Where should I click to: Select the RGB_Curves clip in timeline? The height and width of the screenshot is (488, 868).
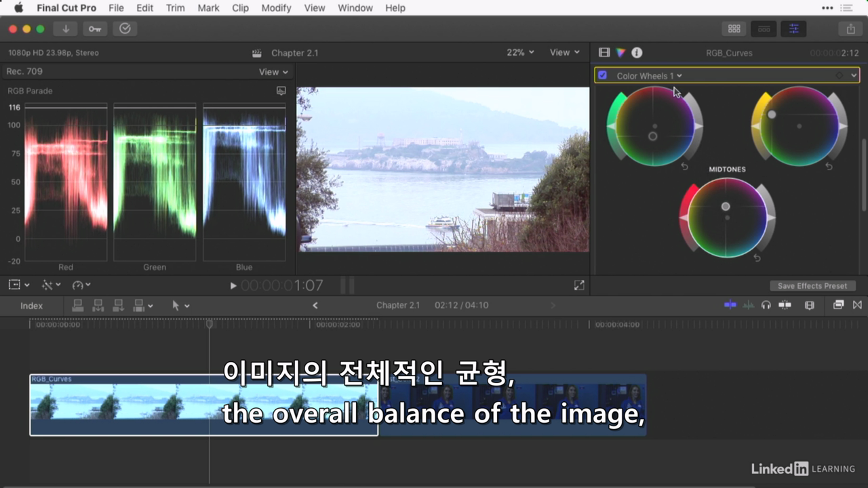pos(203,405)
